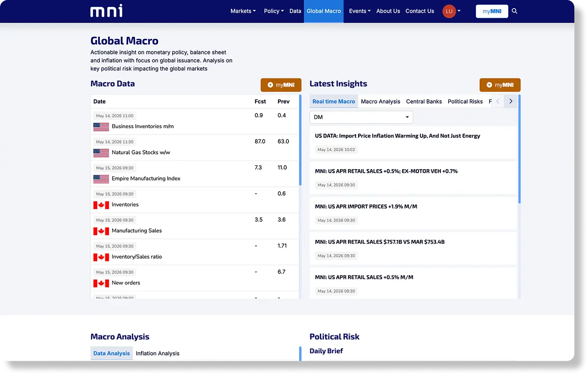Click the Political Risk heading

pos(334,337)
